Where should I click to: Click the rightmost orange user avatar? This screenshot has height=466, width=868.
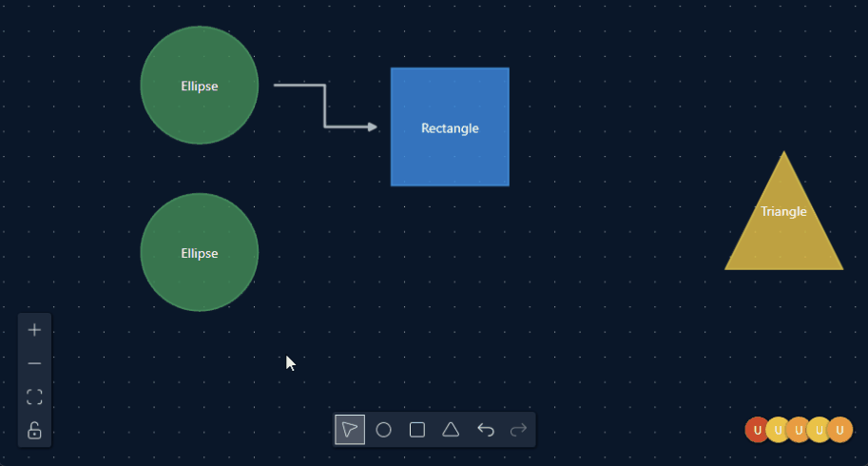(x=840, y=430)
